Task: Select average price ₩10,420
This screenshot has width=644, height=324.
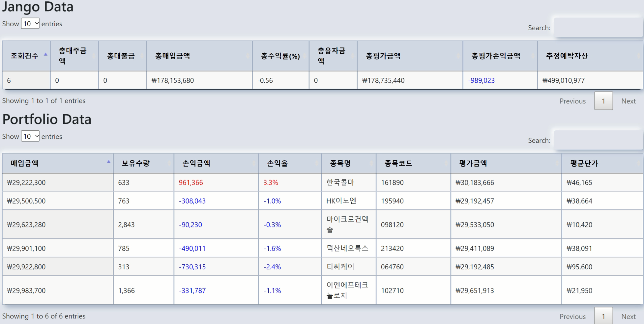Action: click(x=602, y=225)
